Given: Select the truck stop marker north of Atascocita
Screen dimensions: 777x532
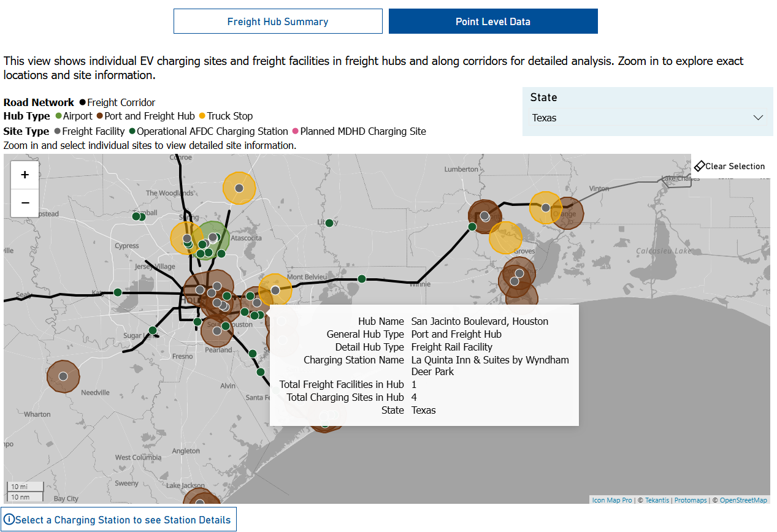Looking at the screenshot, I should (x=239, y=188).
